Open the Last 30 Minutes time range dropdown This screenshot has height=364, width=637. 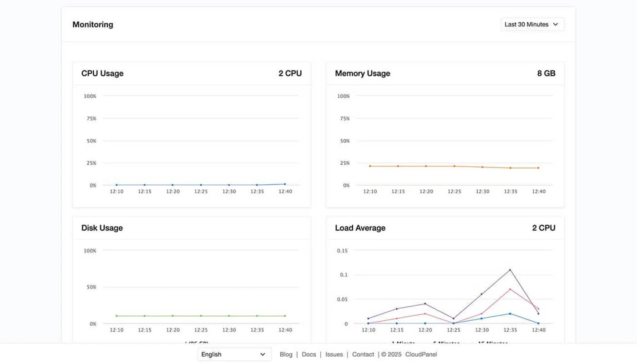click(x=532, y=25)
